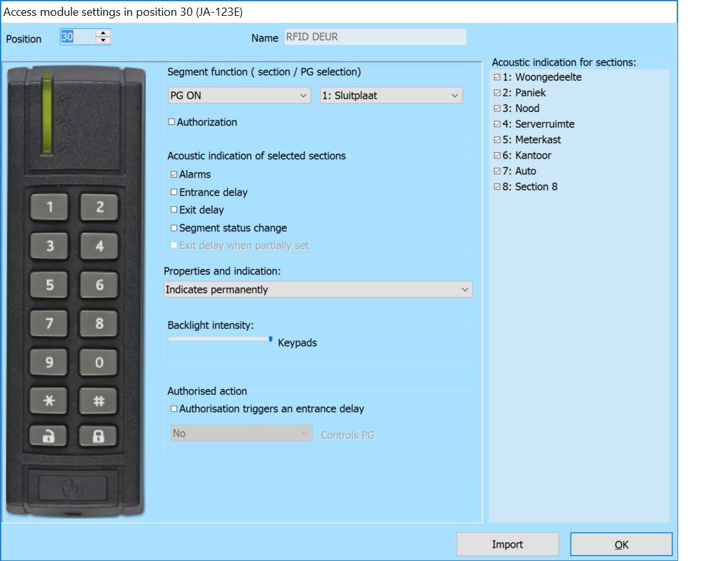Click the 'Properties and indication:' label
The width and height of the screenshot is (728, 561).
pyautogui.click(x=222, y=271)
